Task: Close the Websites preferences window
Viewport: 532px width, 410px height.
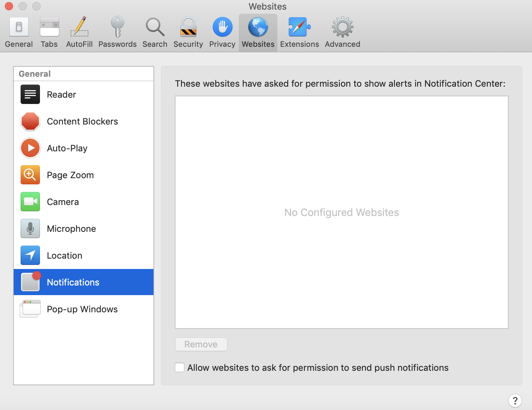Action: click(x=9, y=6)
